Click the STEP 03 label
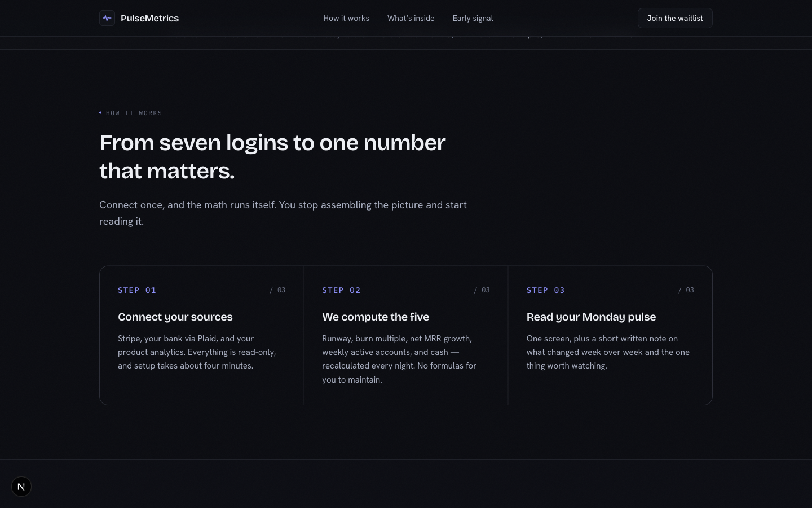Image resolution: width=812 pixels, height=508 pixels. (x=545, y=290)
